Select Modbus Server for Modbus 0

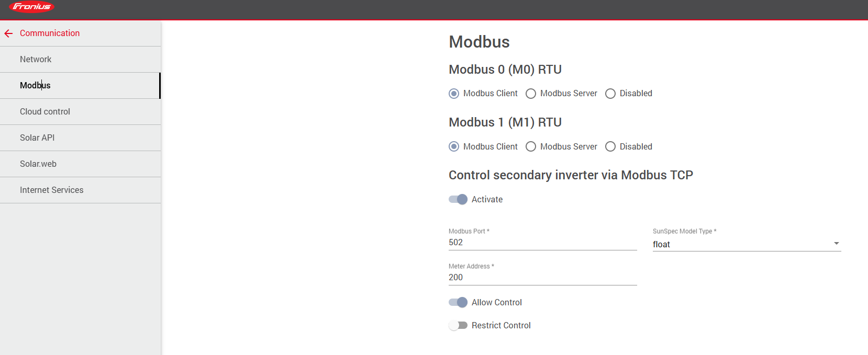pyautogui.click(x=531, y=94)
